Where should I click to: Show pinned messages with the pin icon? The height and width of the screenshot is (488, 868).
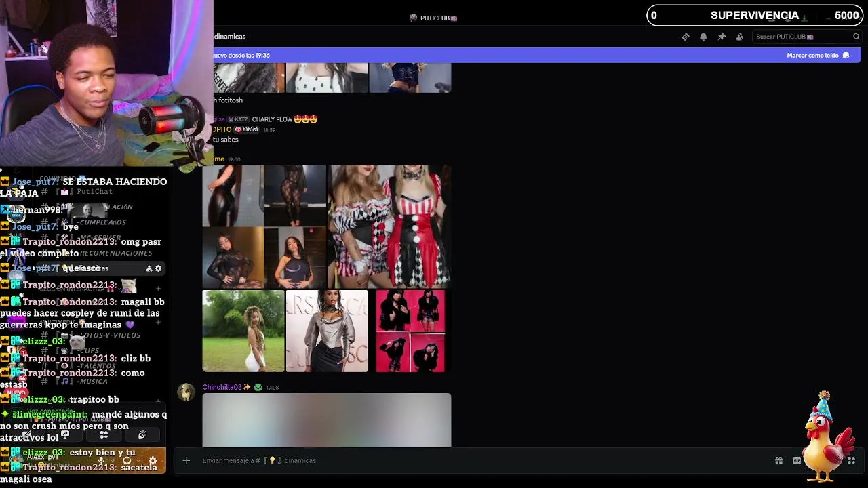point(722,37)
